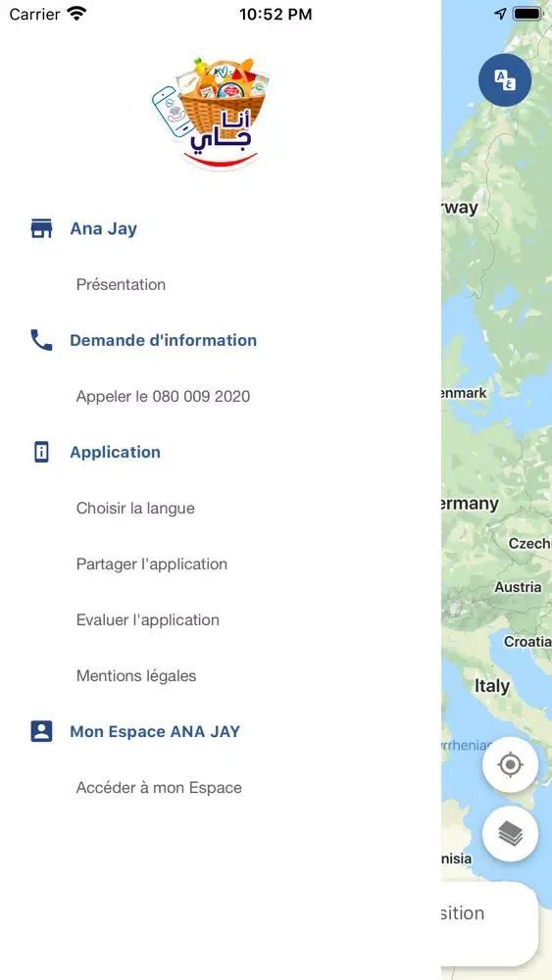This screenshot has width=552, height=980.
Task: Open Choisir la langue
Action: coord(135,508)
